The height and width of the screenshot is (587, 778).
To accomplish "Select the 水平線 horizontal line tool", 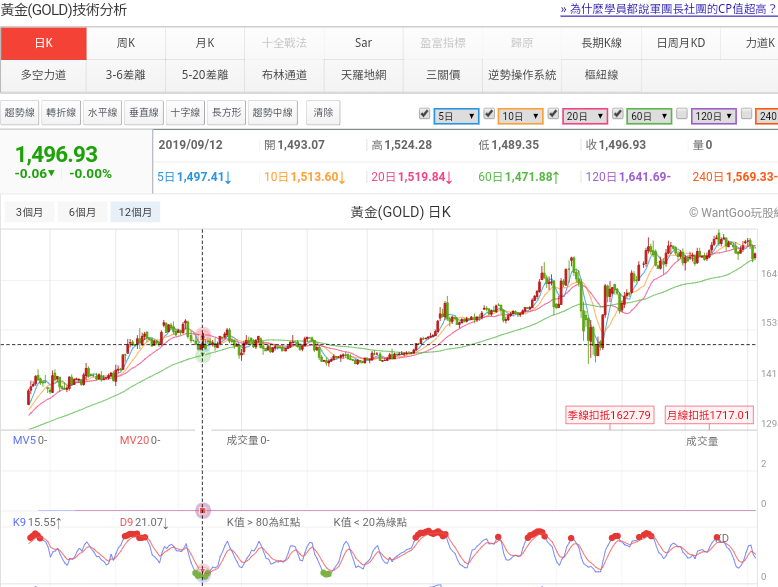I will click(102, 113).
